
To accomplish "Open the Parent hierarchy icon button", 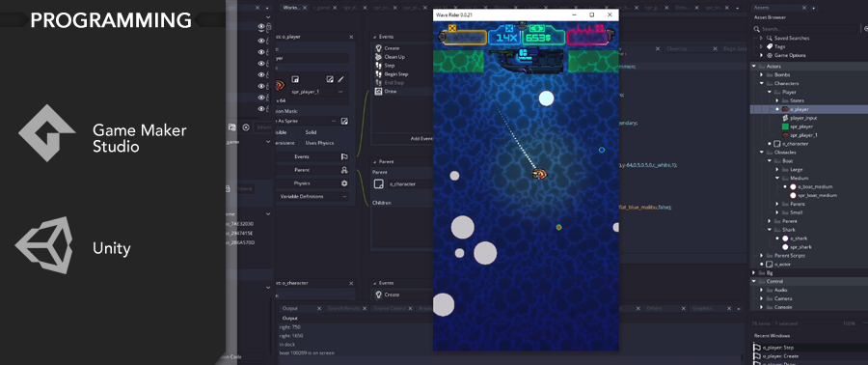I will pyautogui.click(x=344, y=170).
